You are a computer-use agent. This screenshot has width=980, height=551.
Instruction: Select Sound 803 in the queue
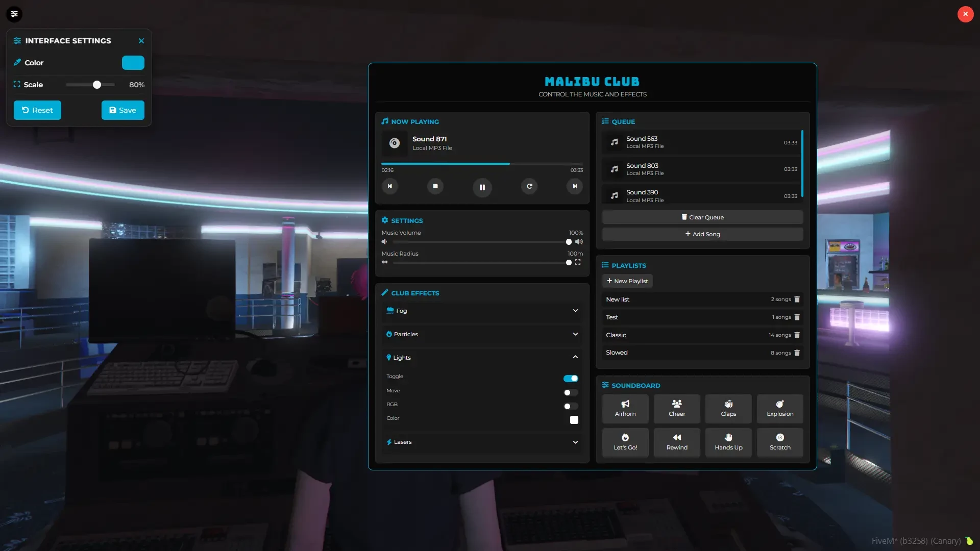[701, 169]
